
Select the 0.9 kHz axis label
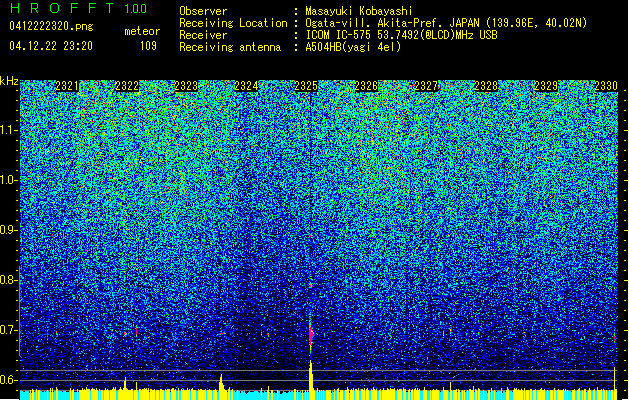(x=8, y=230)
